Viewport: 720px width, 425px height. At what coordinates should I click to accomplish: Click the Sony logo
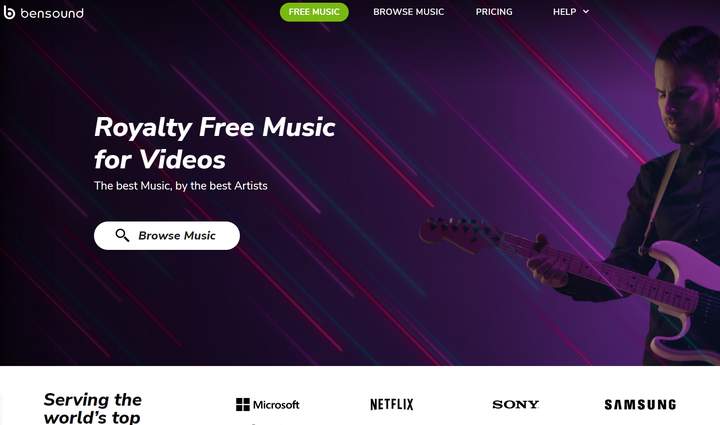515,404
